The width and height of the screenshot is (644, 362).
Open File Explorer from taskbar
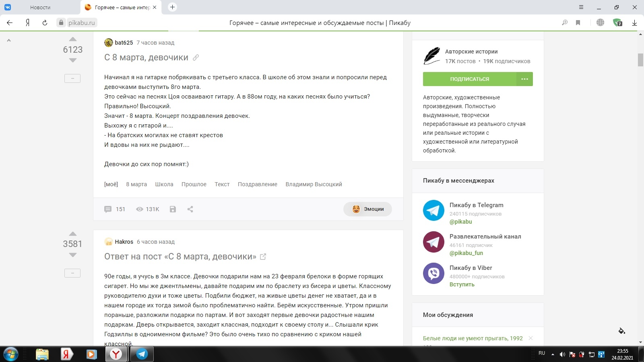[42, 354]
